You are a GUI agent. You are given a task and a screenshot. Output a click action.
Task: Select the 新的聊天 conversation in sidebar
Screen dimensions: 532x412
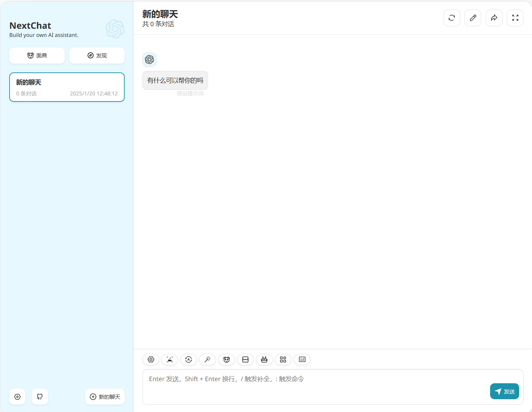tap(67, 87)
